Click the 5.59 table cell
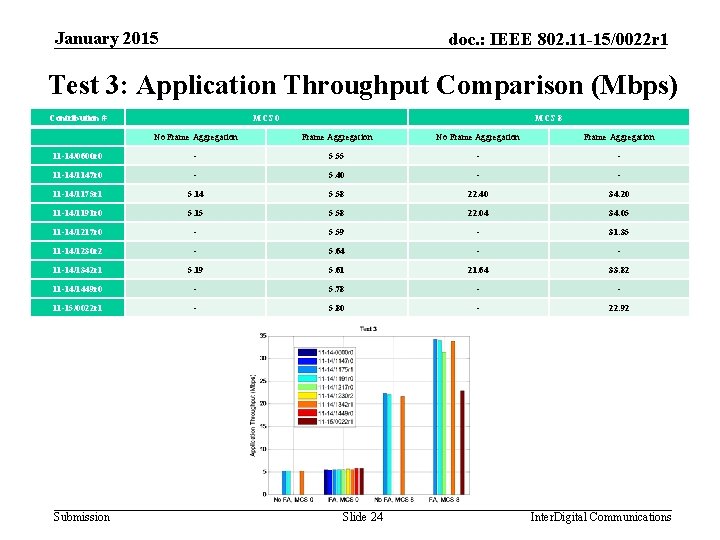 (x=336, y=232)
